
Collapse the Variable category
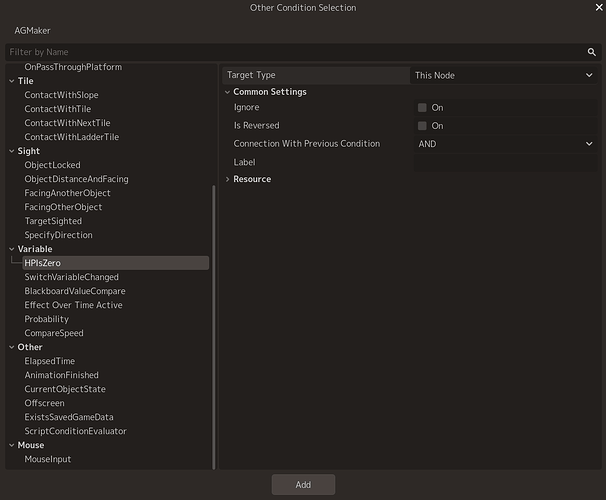[x=12, y=249]
